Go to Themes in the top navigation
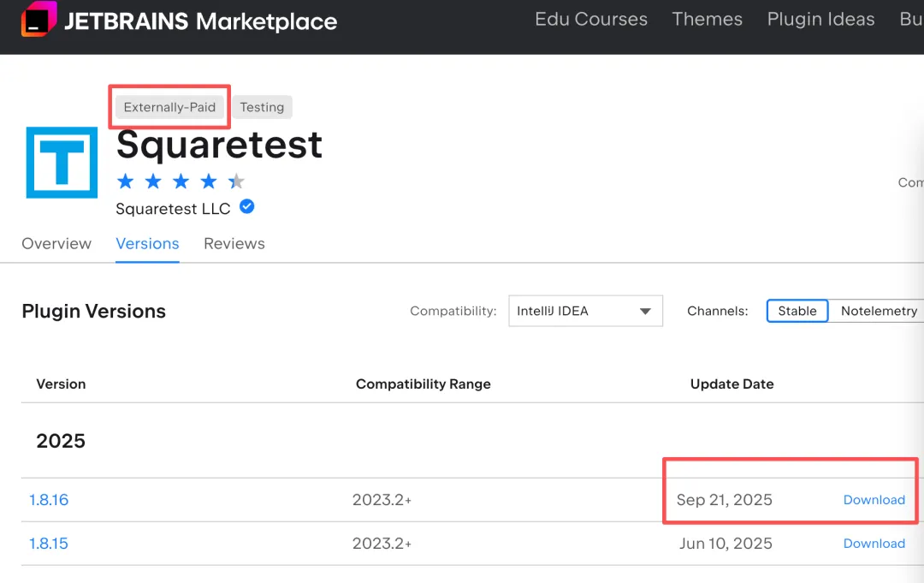 tap(707, 20)
